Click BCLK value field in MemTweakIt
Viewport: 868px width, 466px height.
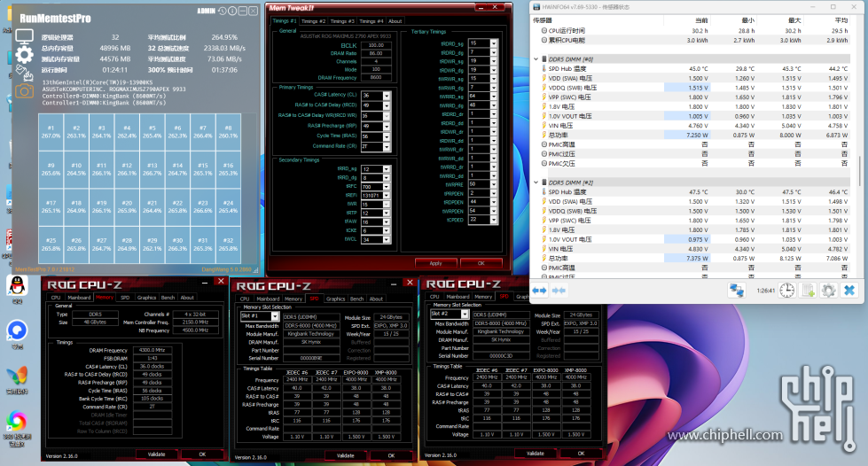coord(376,45)
